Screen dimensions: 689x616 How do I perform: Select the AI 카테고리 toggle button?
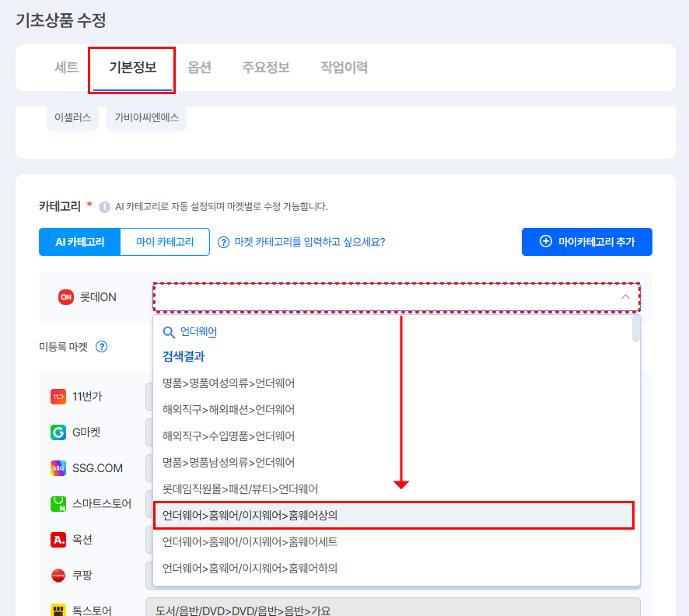[79, 242]
